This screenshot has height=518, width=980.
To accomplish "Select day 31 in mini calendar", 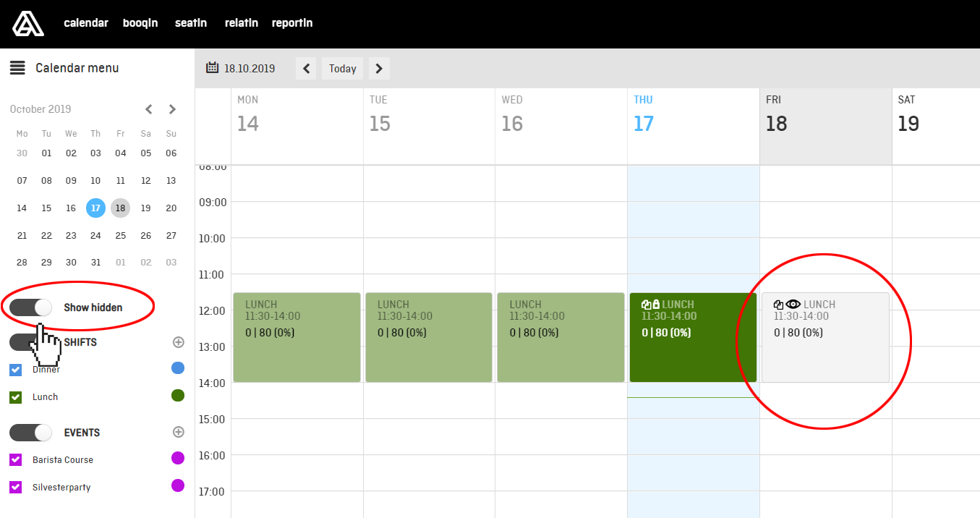I will [95, 263].
